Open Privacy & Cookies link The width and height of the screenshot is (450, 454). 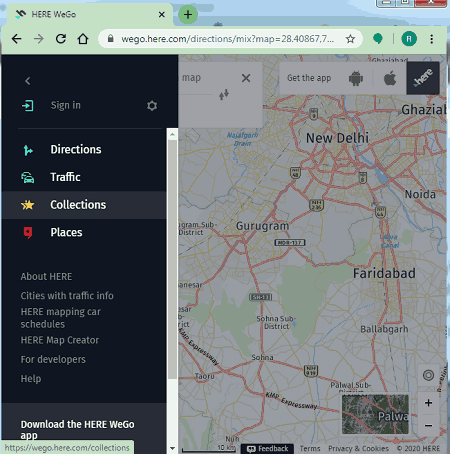tap(358, 449)
